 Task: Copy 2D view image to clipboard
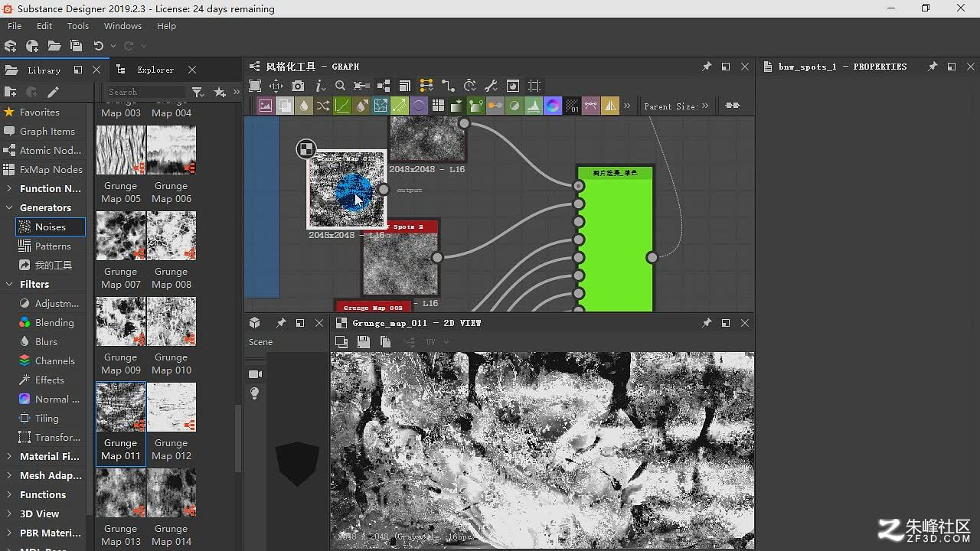[385, 342]
